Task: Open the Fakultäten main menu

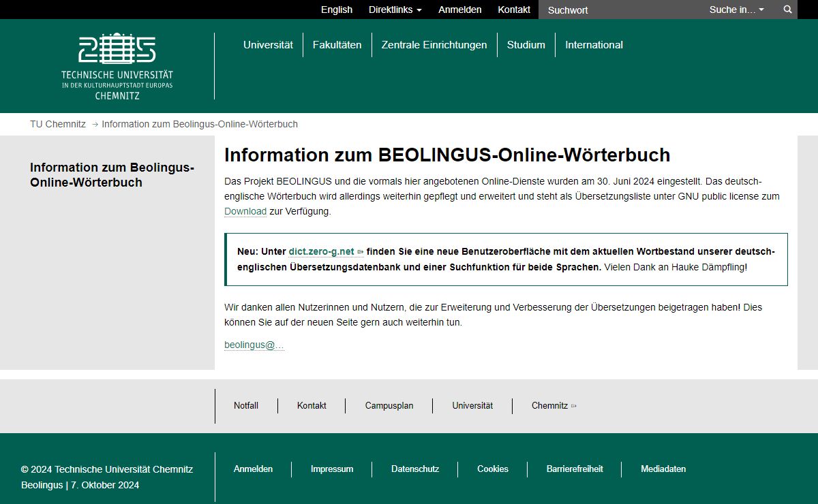Action: (x=337, y=45)
